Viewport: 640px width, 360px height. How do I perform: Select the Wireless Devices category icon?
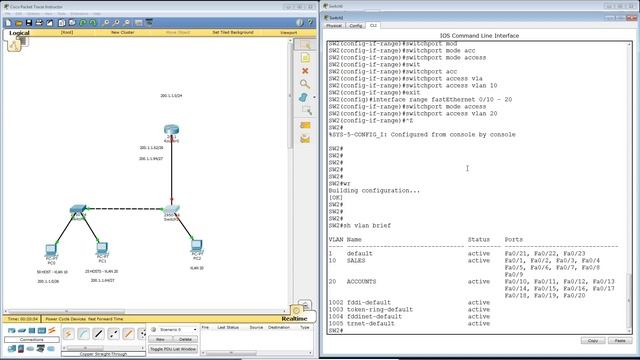coord(42,331)
